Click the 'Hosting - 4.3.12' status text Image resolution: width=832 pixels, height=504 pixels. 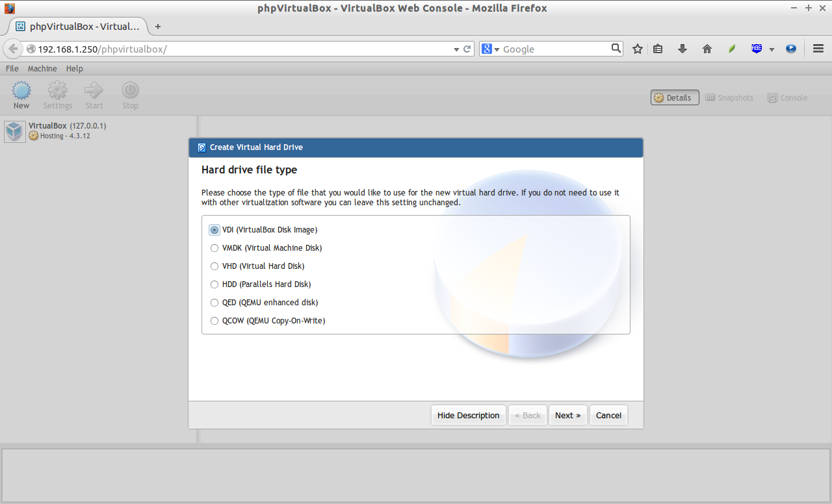[x=65, y=136]
